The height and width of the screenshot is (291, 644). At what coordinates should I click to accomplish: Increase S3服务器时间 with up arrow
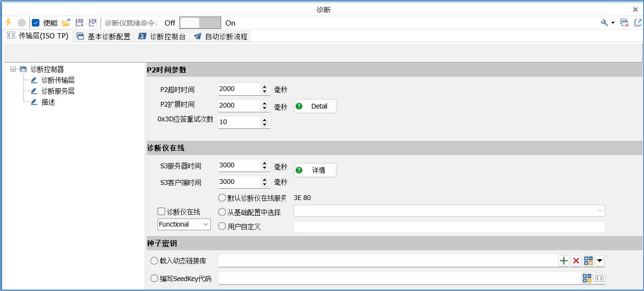265,163
